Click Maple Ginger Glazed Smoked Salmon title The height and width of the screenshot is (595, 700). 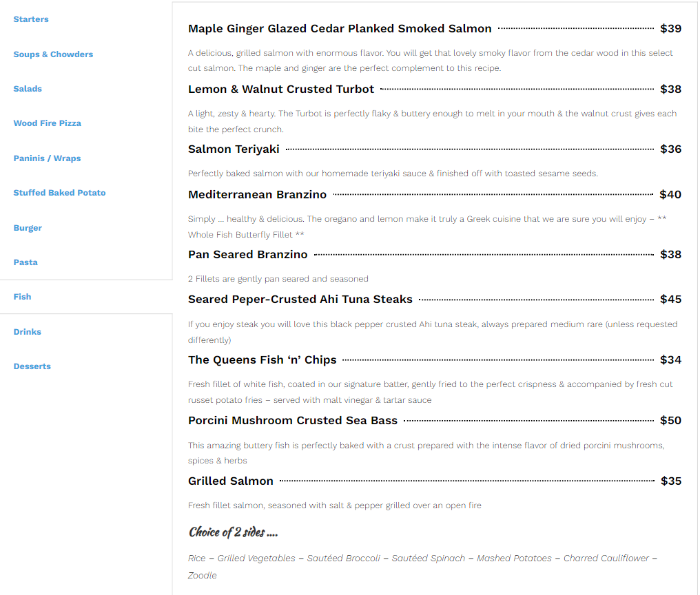pos(340,29)
